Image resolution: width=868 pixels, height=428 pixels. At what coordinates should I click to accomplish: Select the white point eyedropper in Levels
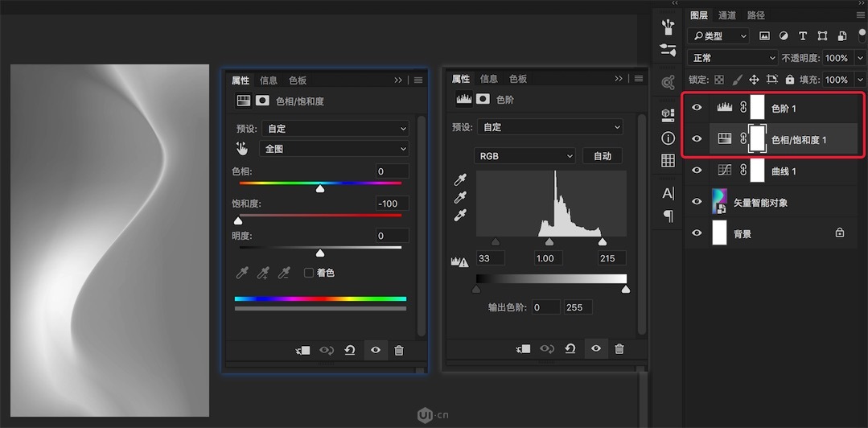(x=460, y=215)
